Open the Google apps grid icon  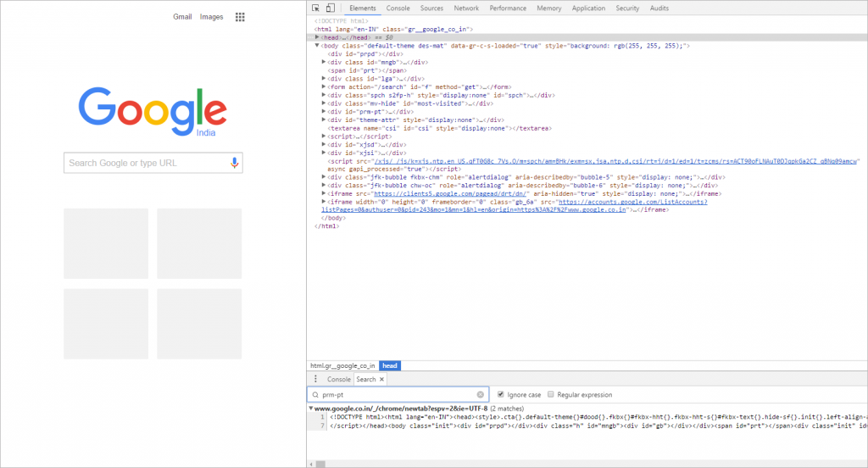tap(240, 17)
